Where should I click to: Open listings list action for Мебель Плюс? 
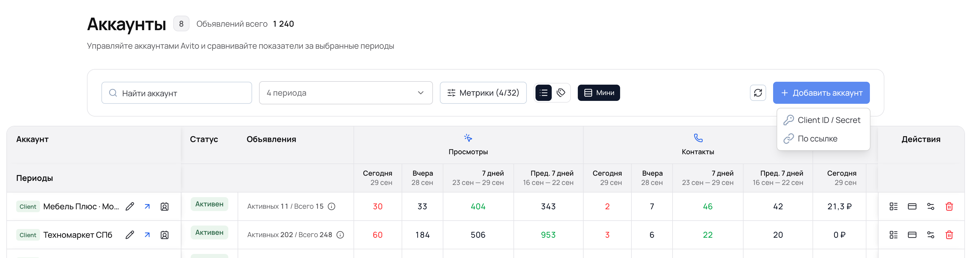(x=893, y=206)
